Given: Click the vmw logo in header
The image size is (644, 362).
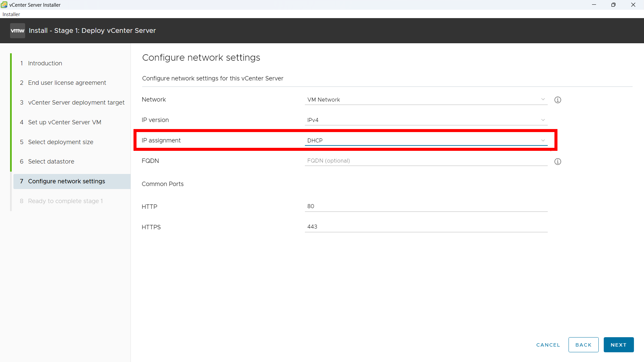Looking at the screenshot, I should [17, 31].
